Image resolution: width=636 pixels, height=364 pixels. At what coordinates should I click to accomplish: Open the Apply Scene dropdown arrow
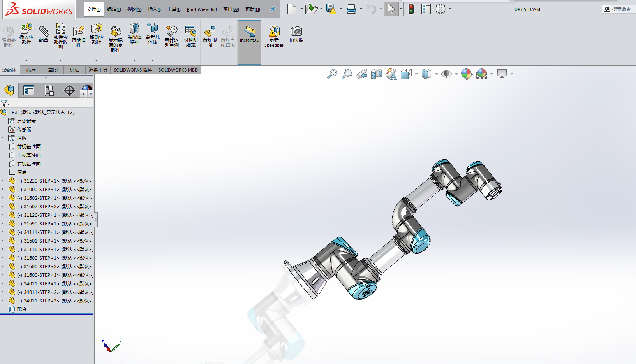coord(492,74)
